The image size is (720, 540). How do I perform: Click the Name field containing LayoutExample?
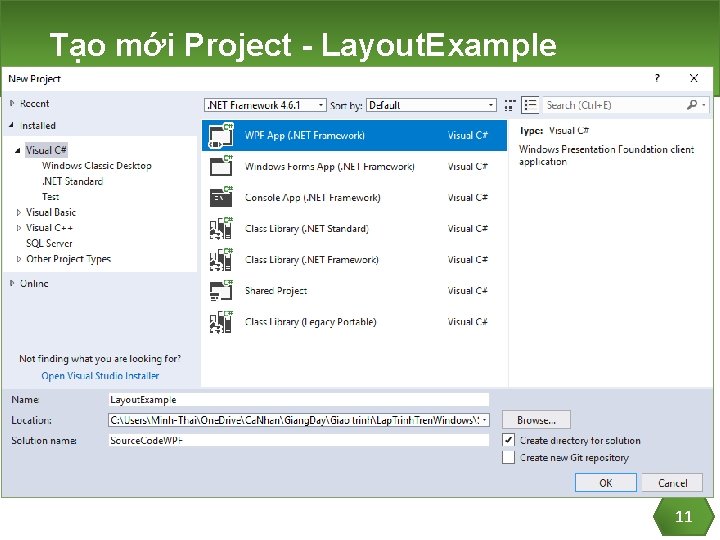click(x=299, y=399)
